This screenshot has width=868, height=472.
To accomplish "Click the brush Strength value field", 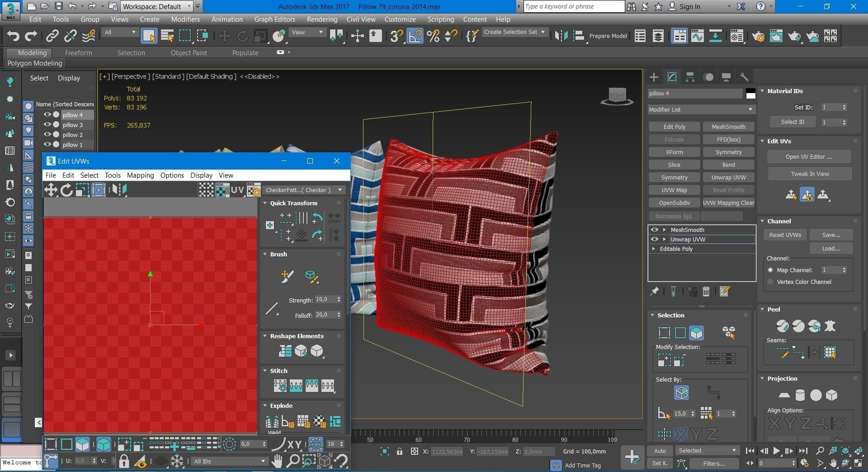I will [325, 300].
